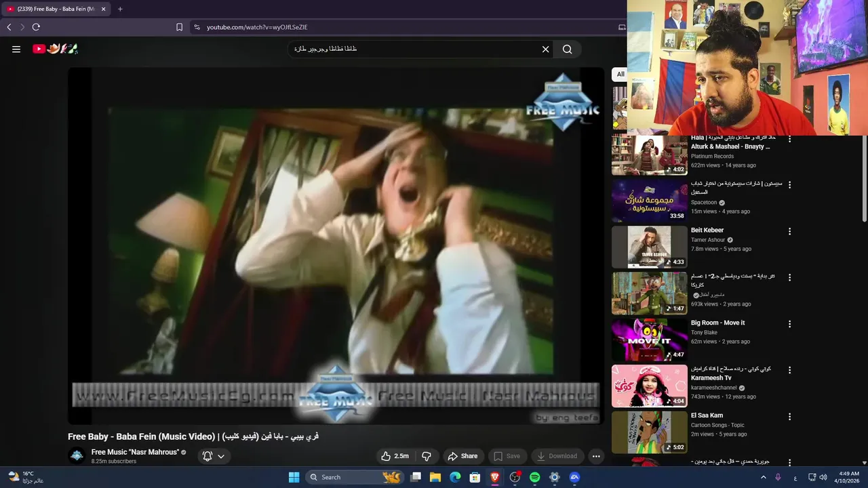Open Windows Start menu
The height and width of the screenshot is (488, 868).
point(294,477)
